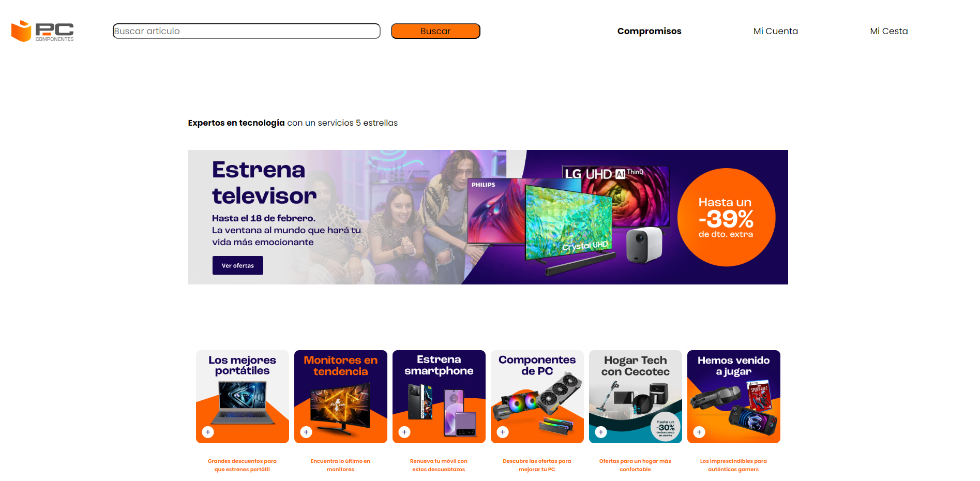Open Mi Cuenta
This screenshot has height=481, width=980.
tap(775, 31)
